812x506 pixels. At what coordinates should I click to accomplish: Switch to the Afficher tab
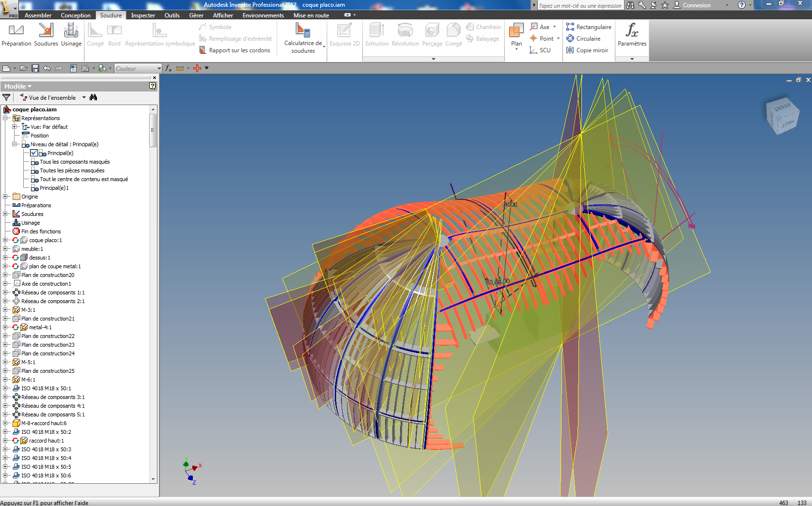pyautogui.click(x=223, y=15)
